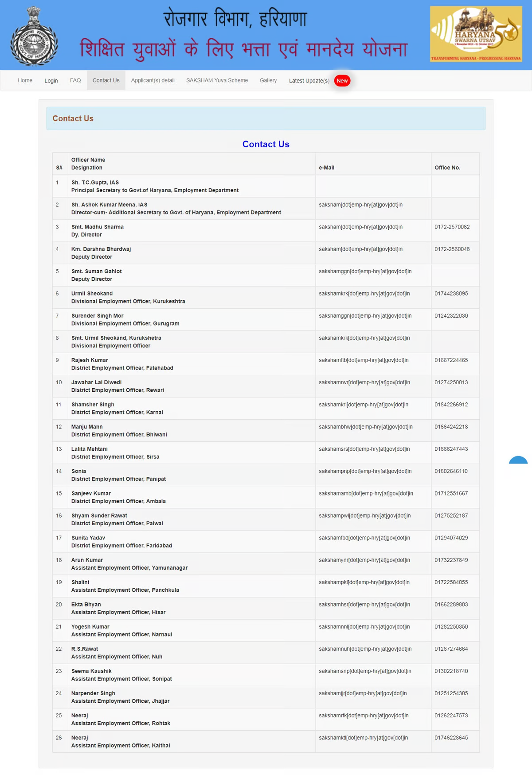This screenshot has width=532, height=775.
Task: Go to the Login page
Action: click(x=51, y=81)
